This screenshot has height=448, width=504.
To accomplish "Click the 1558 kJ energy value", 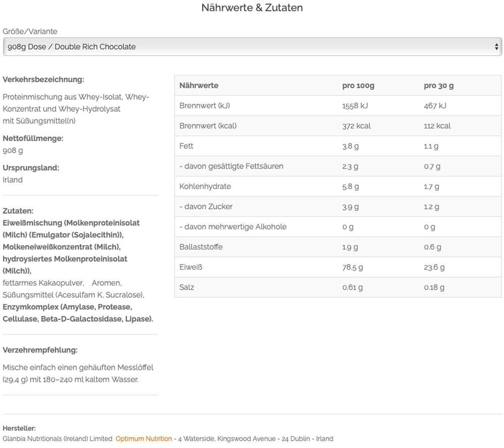I will pyautogui.click(x=355, y=106).
